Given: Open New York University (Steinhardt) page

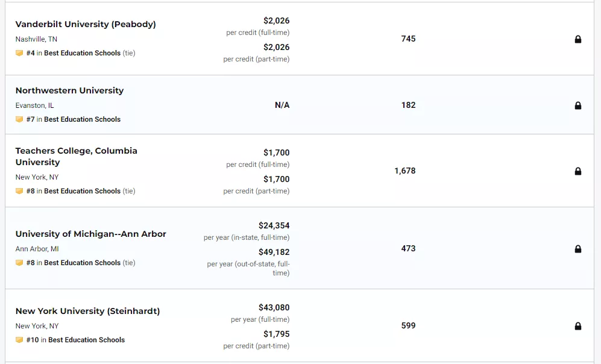Looking at the screenshot, I should tap(87, 311).
